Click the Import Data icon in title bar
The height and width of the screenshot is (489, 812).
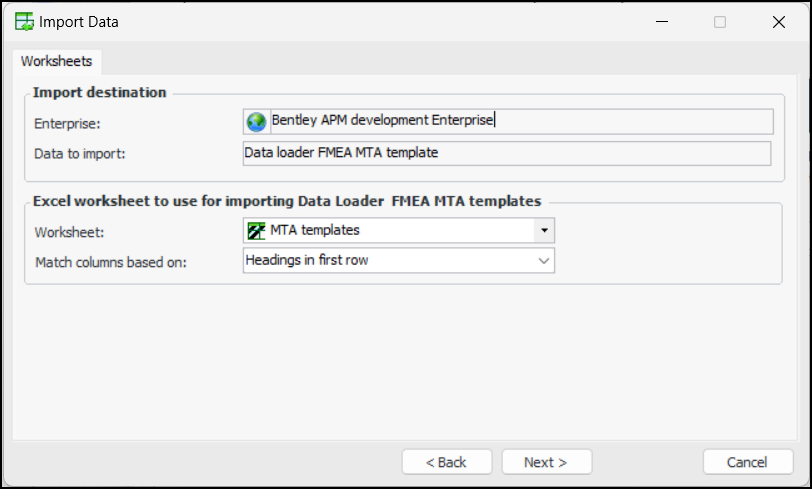pyautogui.click(x=23, y=21)
